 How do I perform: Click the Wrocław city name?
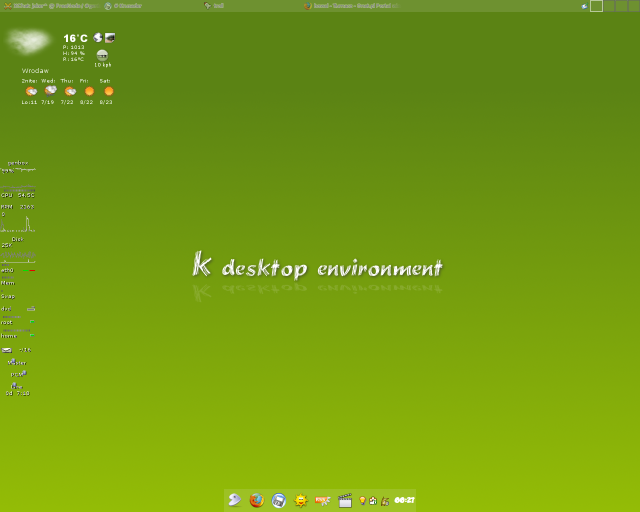pyautogui.click(x=35, y=71)
